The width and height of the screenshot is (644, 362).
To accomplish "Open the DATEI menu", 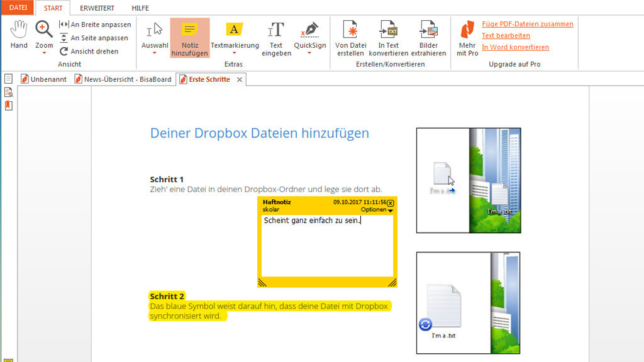I will pos(18,8).
